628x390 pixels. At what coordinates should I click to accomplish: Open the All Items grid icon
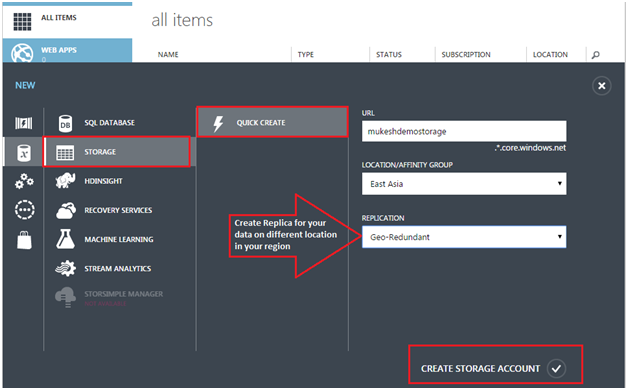22,21
